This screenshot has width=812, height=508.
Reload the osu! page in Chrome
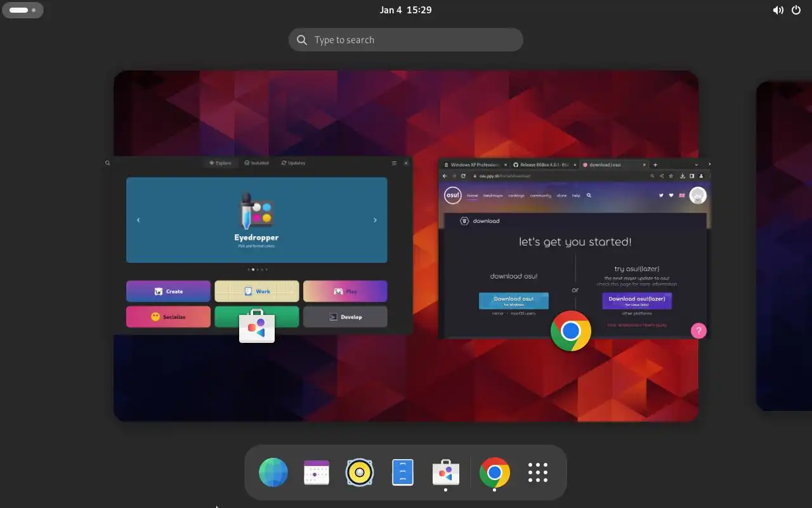pyautogui.click(x=463, y=176)
